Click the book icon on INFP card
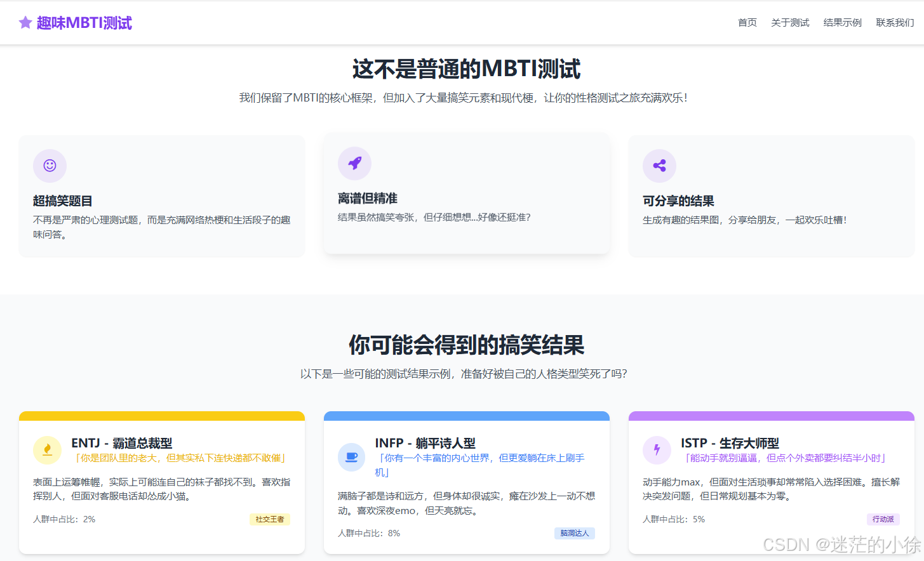The image size is (924, 561). click(351, 458)
